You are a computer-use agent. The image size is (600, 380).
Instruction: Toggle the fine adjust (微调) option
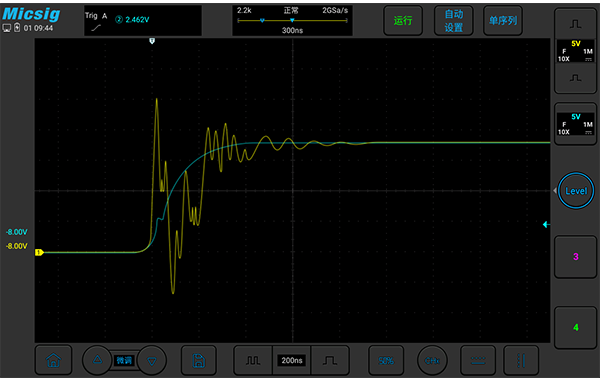pos(124,360)
